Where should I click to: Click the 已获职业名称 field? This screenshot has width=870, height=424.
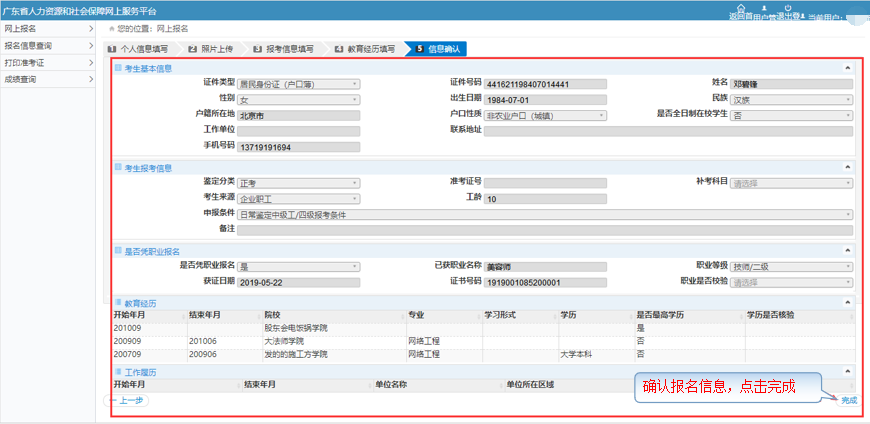[x=545, y=267]
